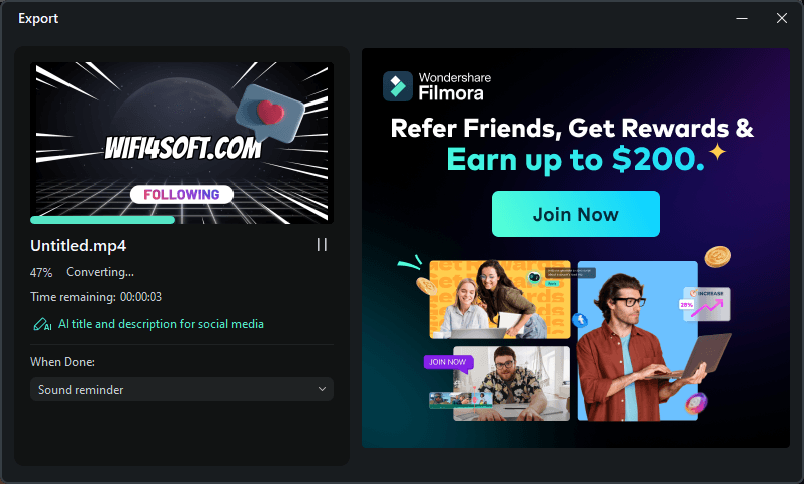The image size is (804, 484).
Task: Click the yellow sparkle star near $200
Action: [x=718, y=152]
